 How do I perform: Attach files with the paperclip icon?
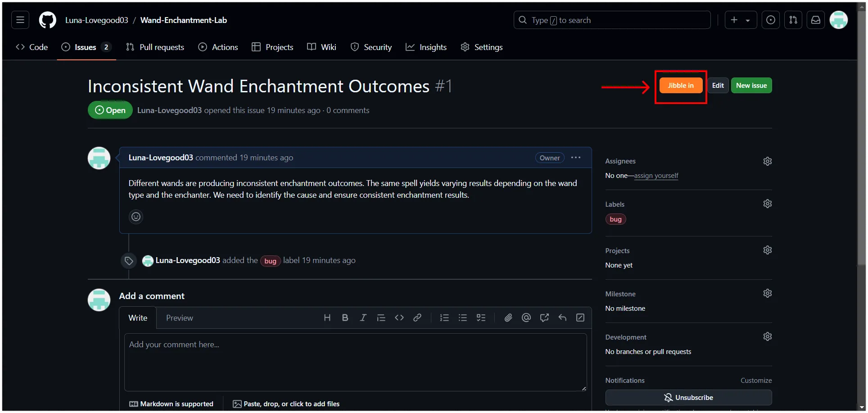508,318
